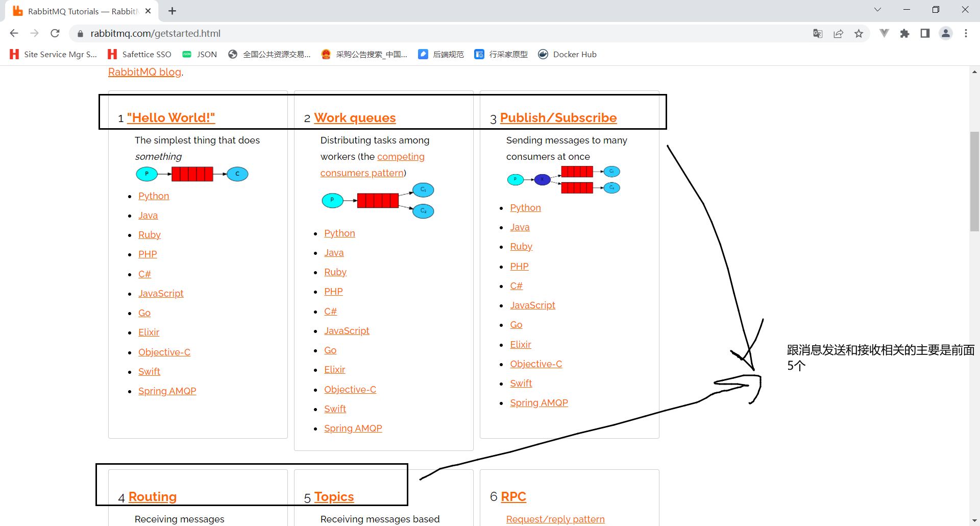The height and width of the screenshot is (526, 980).
Task: Reload the RabbitMQ page
Action: click(x=55, y=33)
